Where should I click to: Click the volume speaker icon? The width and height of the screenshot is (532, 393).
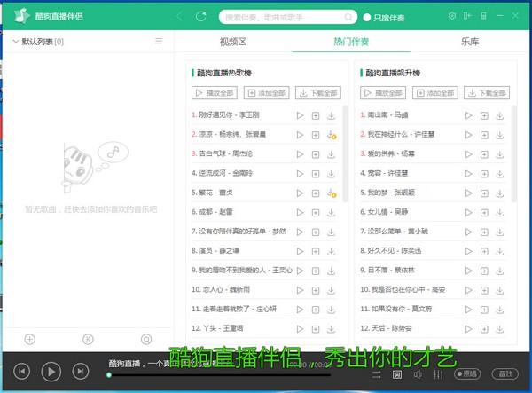pyautogui.click(x=418, y=374)
